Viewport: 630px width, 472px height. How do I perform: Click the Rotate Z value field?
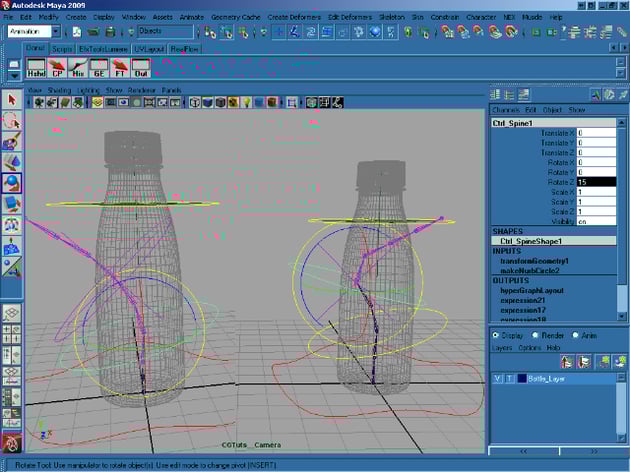coord(596,181)
